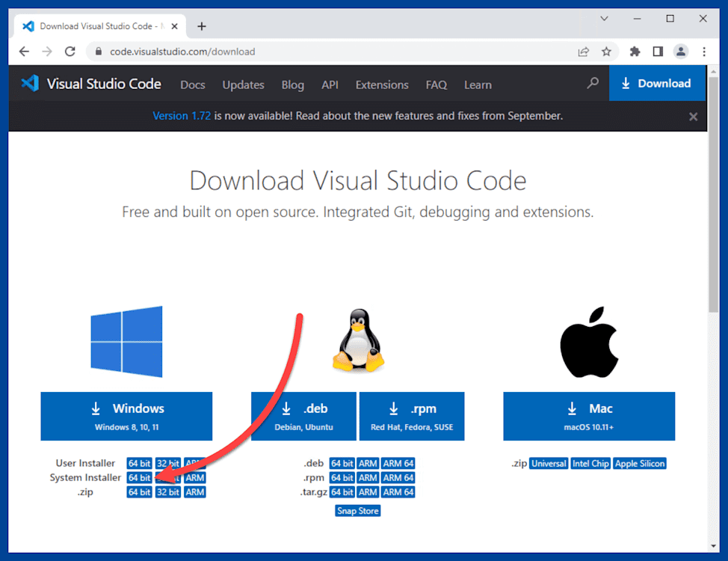The width and height of the screenshot is (728, 561).
Task: Bookmark this page using the star icon
Action: [607, 51]
